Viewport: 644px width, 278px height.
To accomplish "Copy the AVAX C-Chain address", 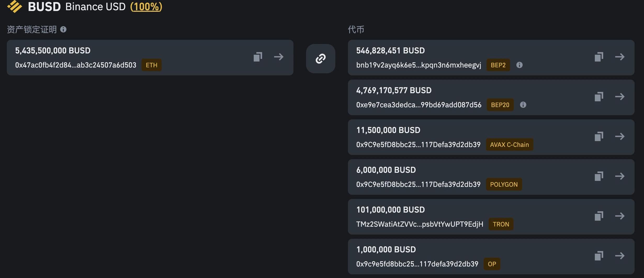I will pos(599,136).
